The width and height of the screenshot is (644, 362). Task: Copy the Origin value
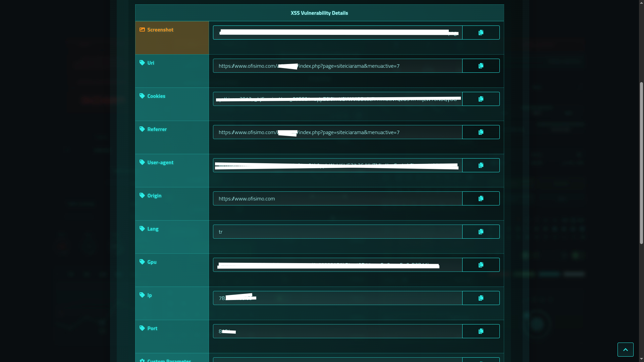pos(481,198)
